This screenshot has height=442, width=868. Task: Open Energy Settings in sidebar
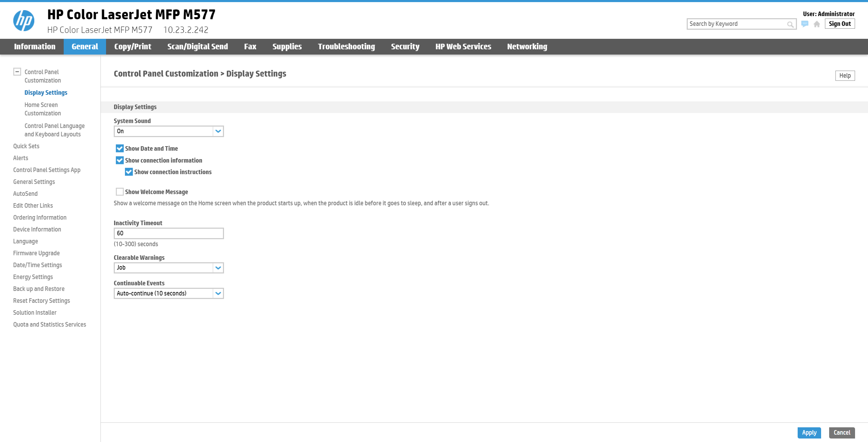(33, 277)
